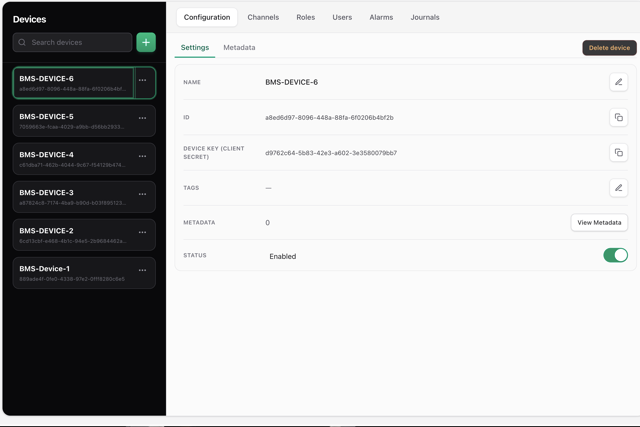The height and width of the screenshot is (427, 640).
Task: Click the Delete device button
Action: click(609, 48)
